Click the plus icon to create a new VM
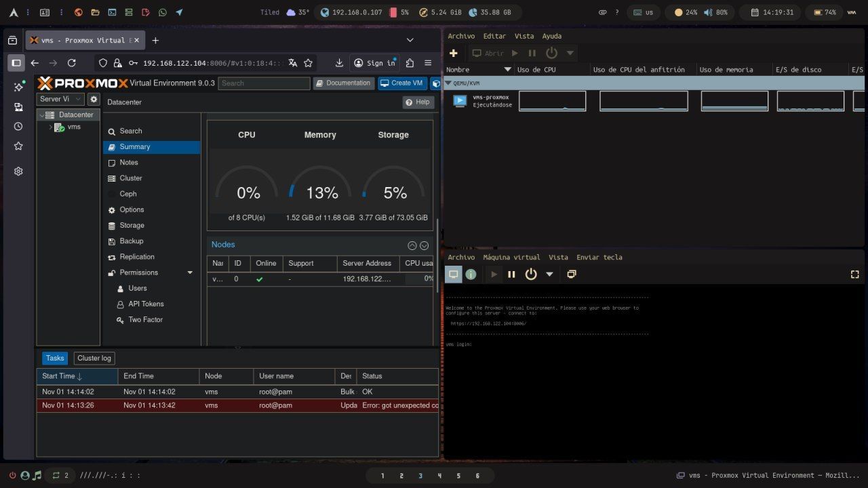Image resolution: width=868 pixels, height=488 pixels. 454,53
